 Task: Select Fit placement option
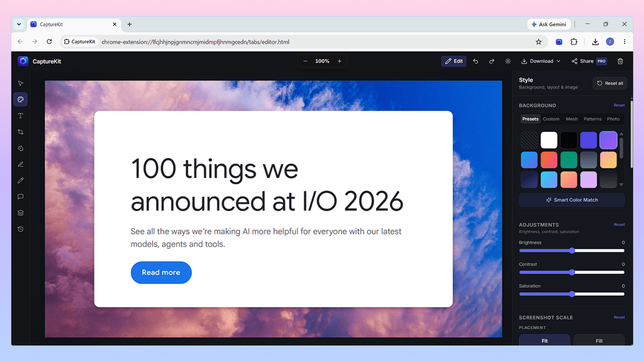(545, 340)
